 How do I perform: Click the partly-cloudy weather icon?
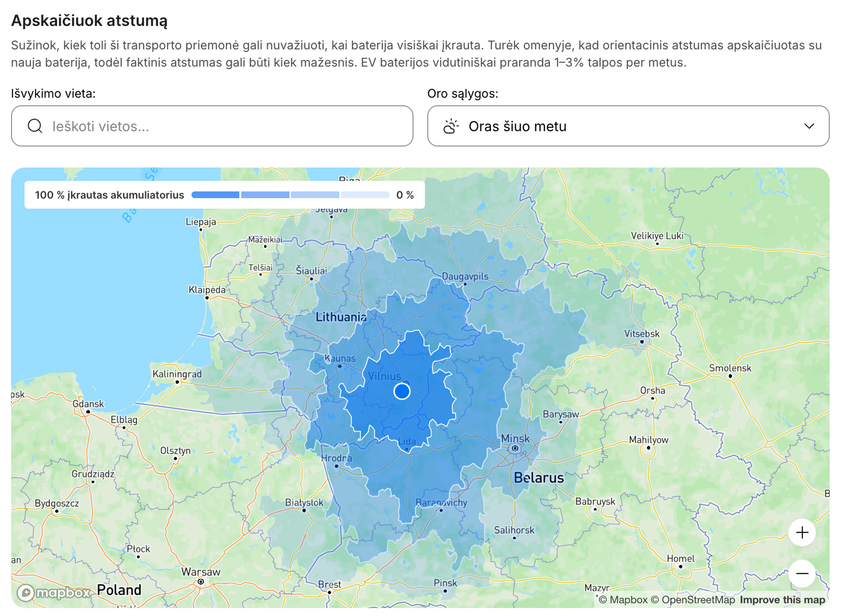click(x=451, y=126)
